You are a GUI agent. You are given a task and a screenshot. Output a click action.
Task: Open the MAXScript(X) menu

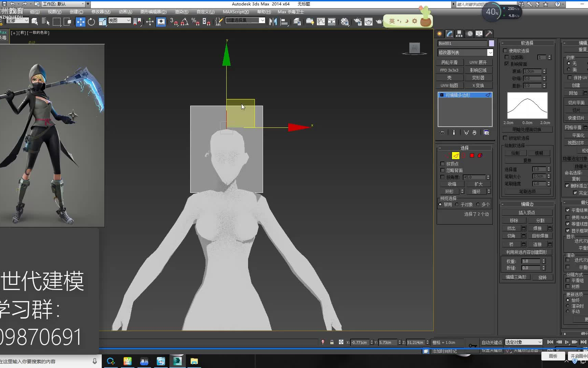coord(236,12)
